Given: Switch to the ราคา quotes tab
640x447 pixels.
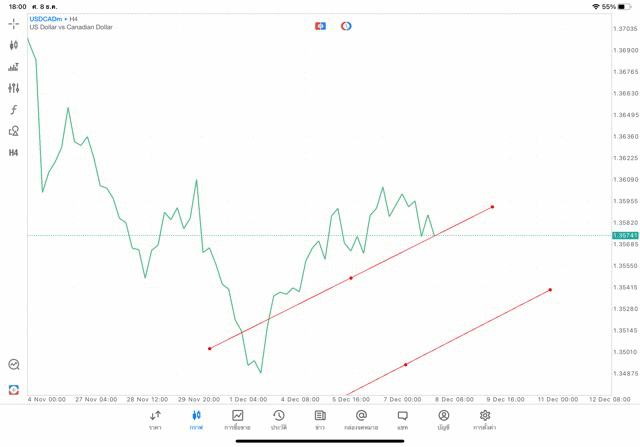Looking at the screenshot, I should pos(155,420).
